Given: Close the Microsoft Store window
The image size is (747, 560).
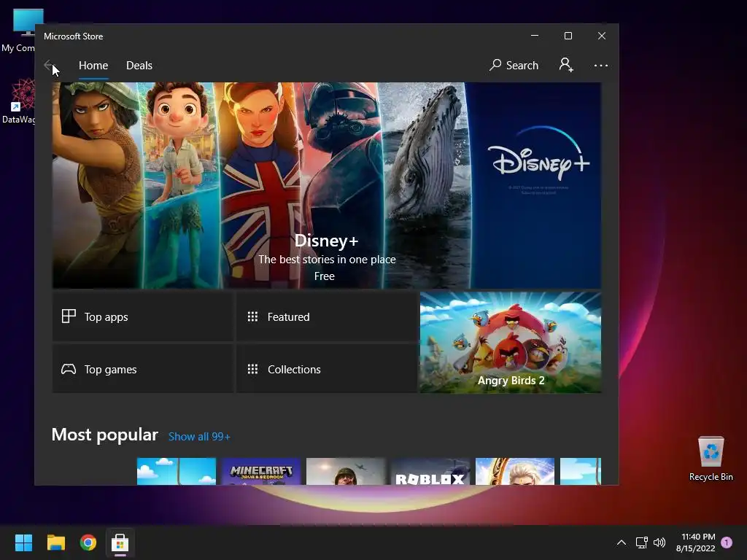Looking at the screenshot, I should [602, 36].
